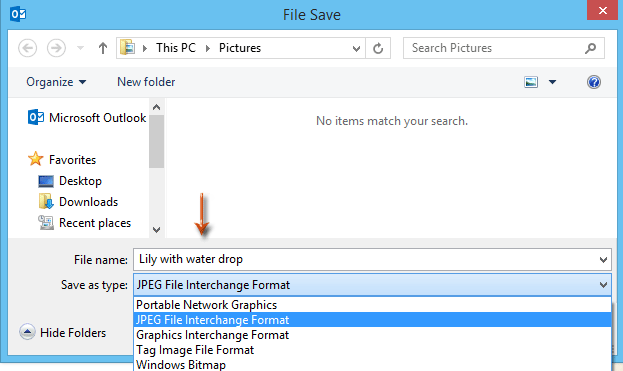Expand the File name history dropdown
This screenshot has height=371, width=623.
tap(603, 260)
